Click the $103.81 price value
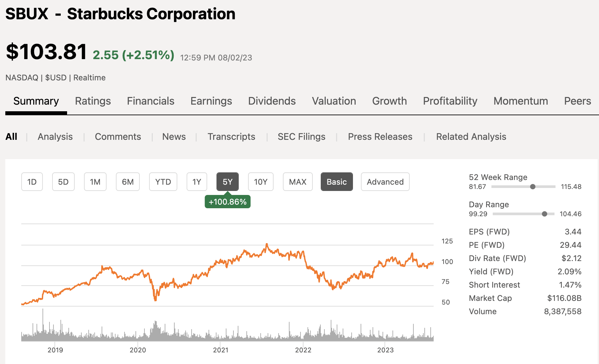Image resolution: width=599 pixels, height=364 pixels. click(46, 52)
